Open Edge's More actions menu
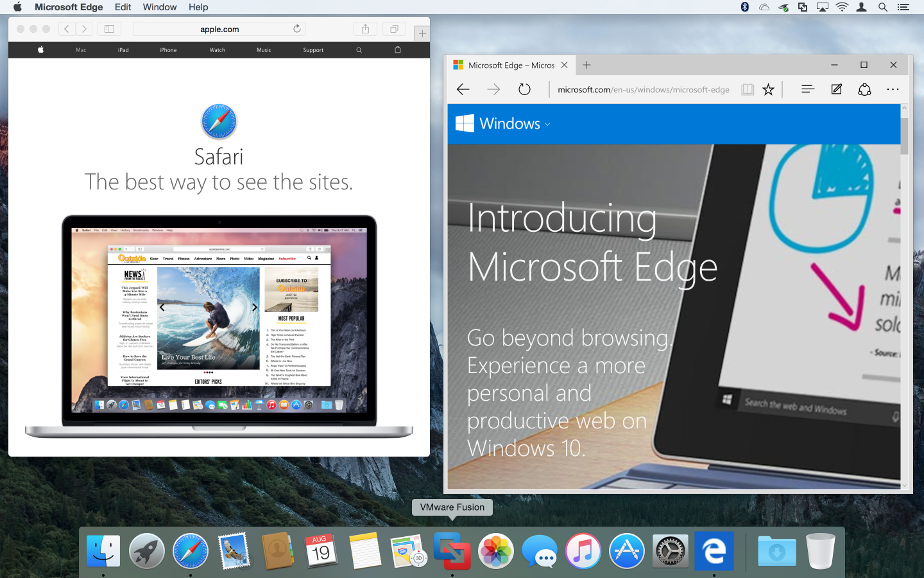Viewport: 924px width, 578px height. [x=893, y=89]
